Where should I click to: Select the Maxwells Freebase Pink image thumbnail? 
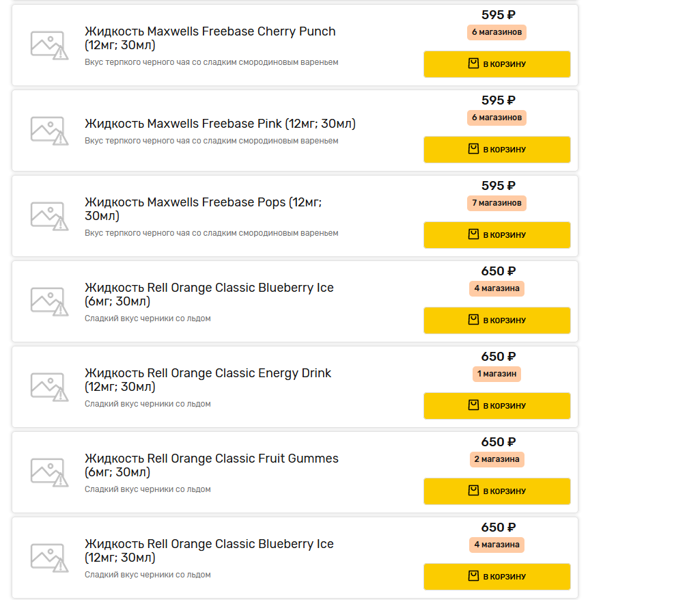49,131
